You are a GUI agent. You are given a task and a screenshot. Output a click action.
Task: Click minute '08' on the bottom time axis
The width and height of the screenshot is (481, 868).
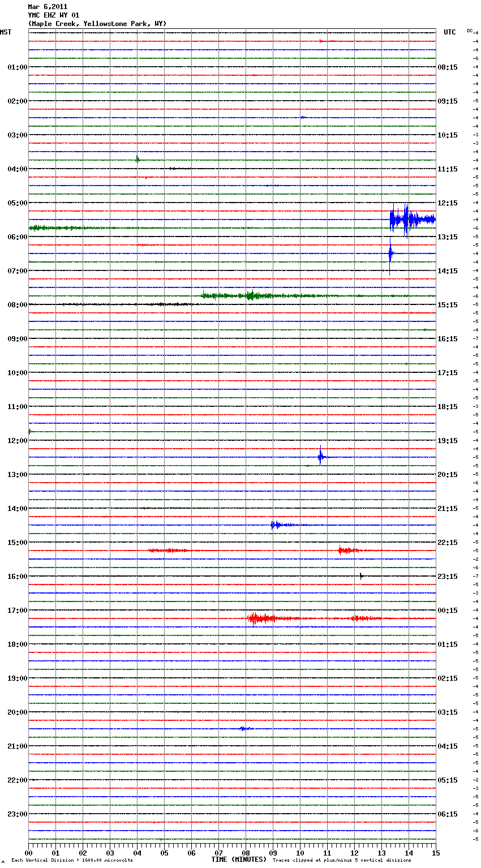246,853
